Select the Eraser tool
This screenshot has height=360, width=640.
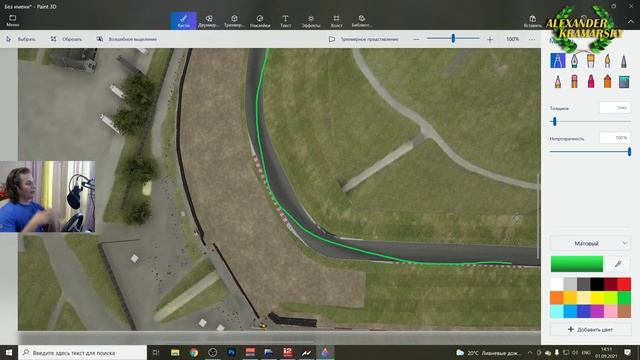tap(574, 81)
